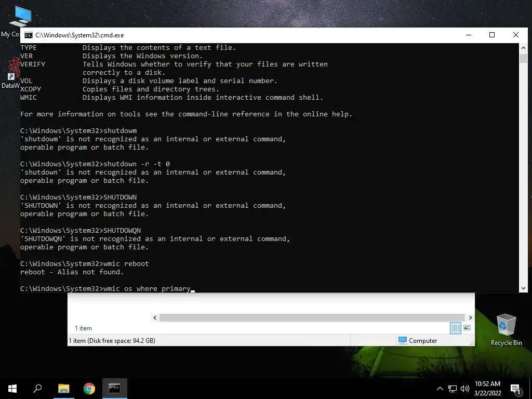The height and width of the screenshot is (399, 532).
Task: Click the cmd vertical scrollbar thumb
Action: (523, 58)
